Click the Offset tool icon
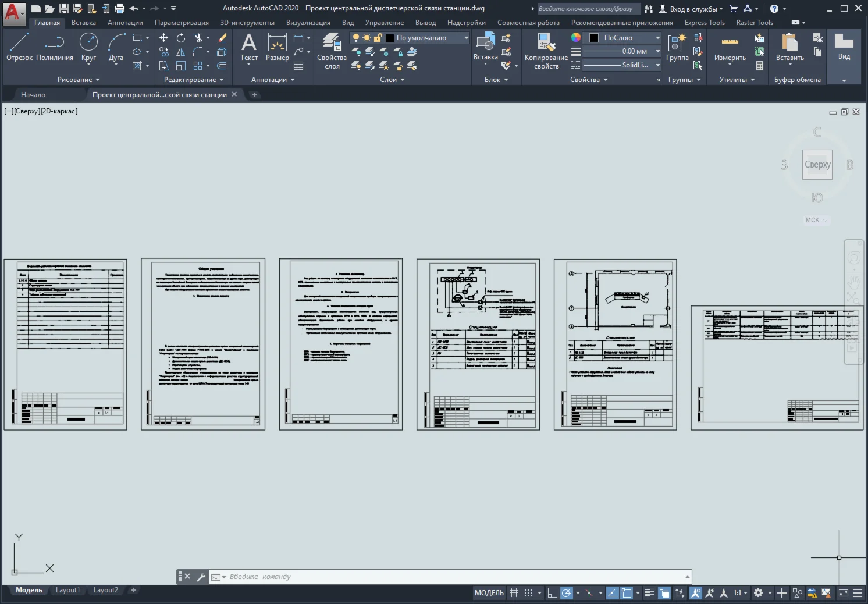The image size is (868, 604). pyautogui.click(x=222, y=66)
